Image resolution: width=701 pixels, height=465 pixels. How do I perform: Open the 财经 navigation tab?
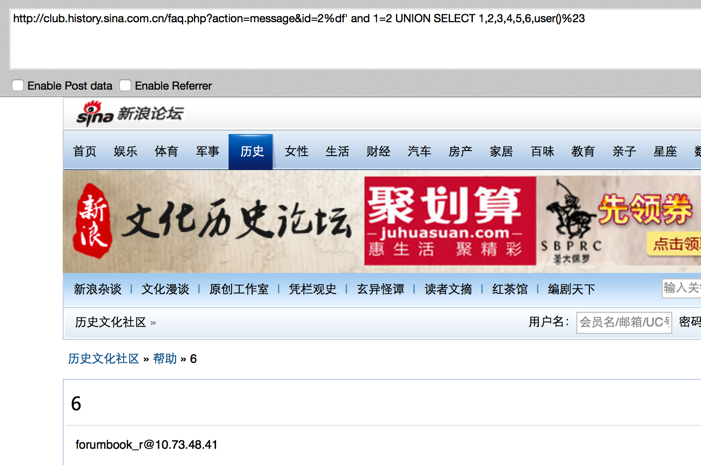point(378,152)
